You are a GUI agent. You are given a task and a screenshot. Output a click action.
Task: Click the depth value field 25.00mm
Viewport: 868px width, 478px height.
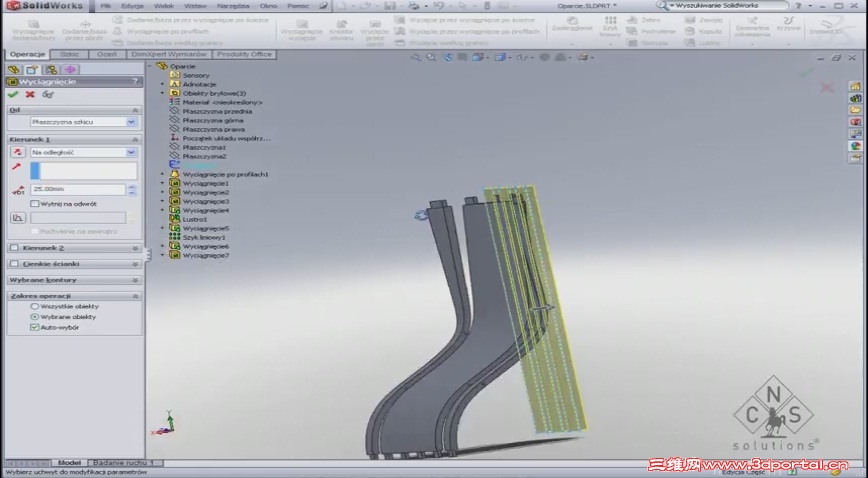78,189
